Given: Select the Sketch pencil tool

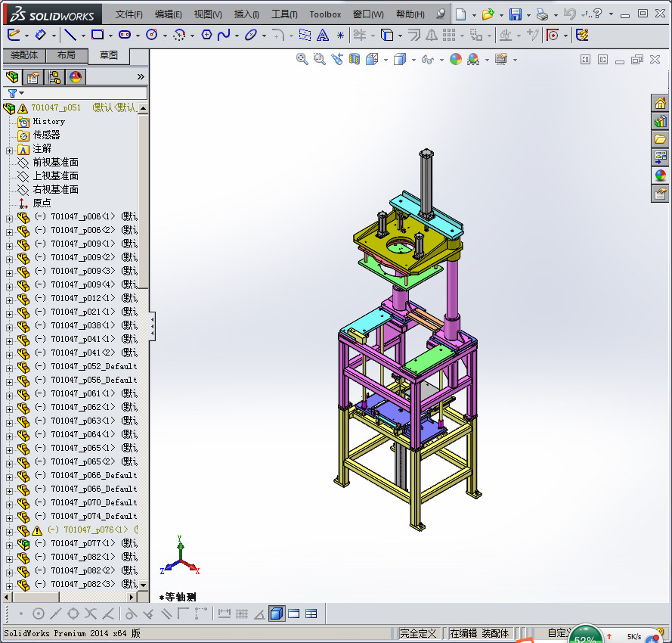Looking at the screenshot, I should tap(14, 35).
